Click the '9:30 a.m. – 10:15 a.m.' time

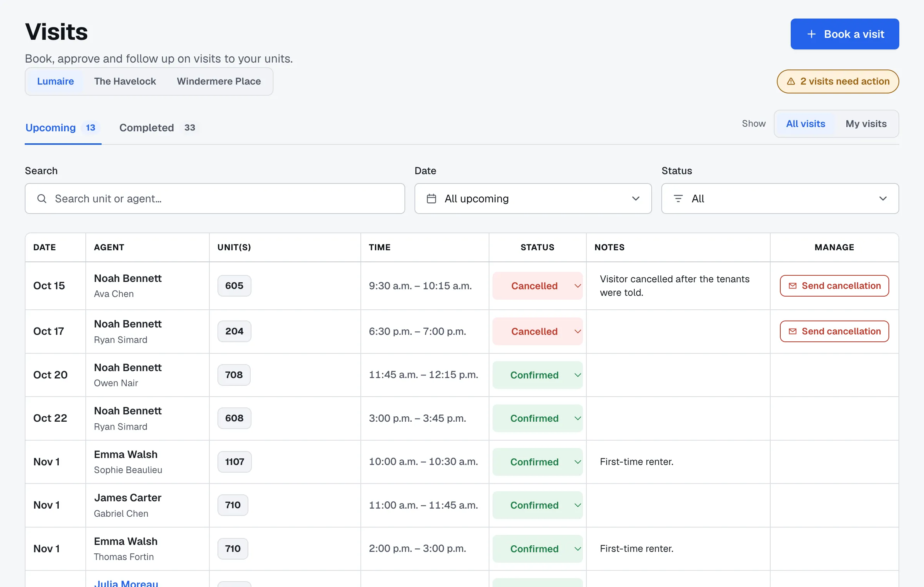click(x=420, y=286)
